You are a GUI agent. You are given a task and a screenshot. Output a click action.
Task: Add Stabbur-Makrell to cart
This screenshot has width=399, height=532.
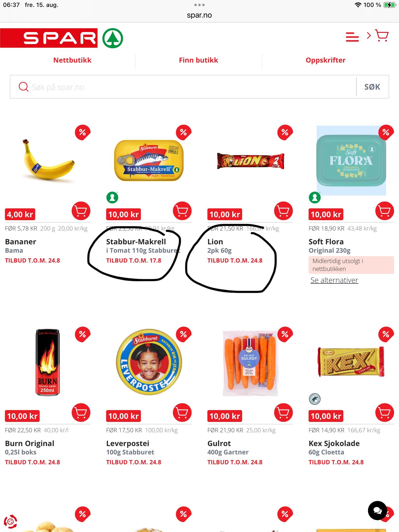pos(182,211)
